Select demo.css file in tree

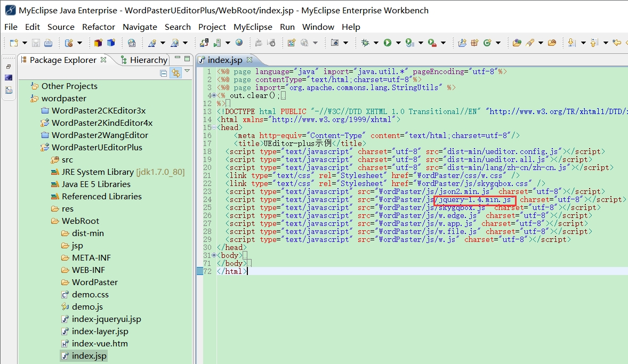point(90,295)
